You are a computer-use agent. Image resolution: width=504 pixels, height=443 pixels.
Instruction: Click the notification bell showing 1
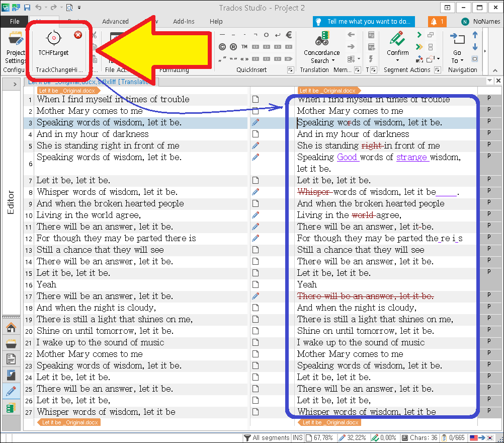(x=437, y=22)
